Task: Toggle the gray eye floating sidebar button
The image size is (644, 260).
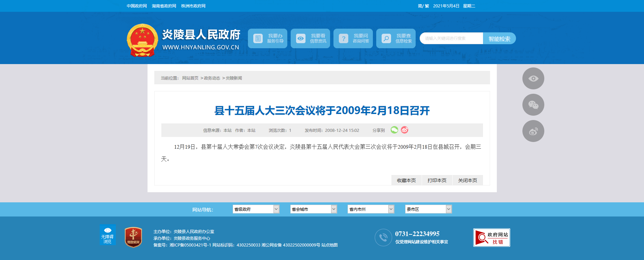Action: [533, 79]
